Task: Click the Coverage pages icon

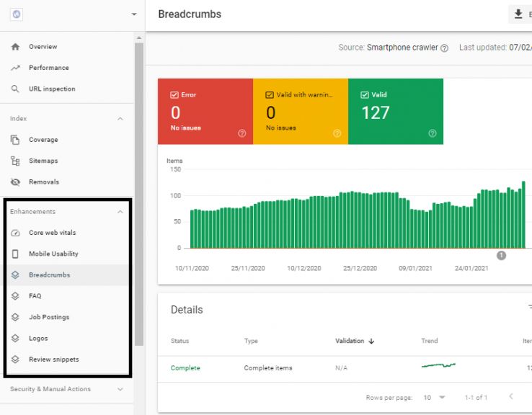Action: point(15,140)
